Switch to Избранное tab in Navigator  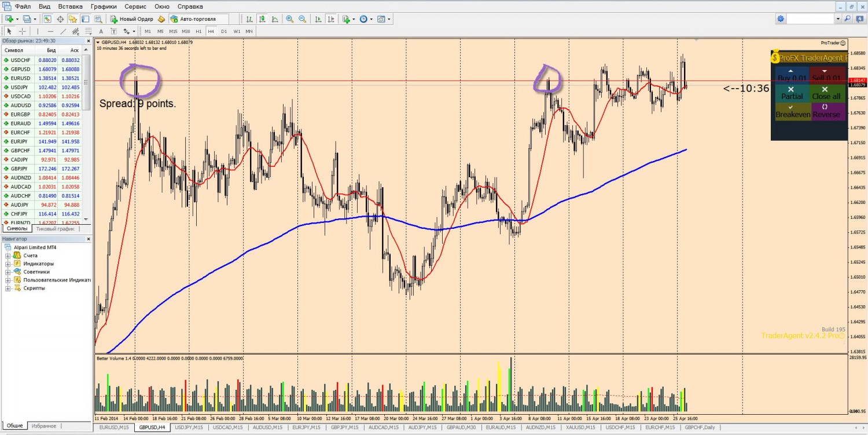[x=44, y=426]
